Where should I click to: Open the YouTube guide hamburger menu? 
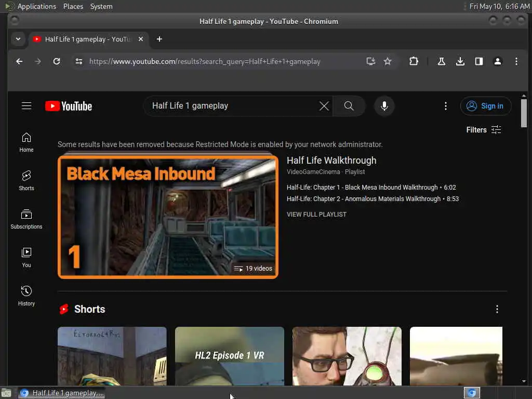pos(26,106)
